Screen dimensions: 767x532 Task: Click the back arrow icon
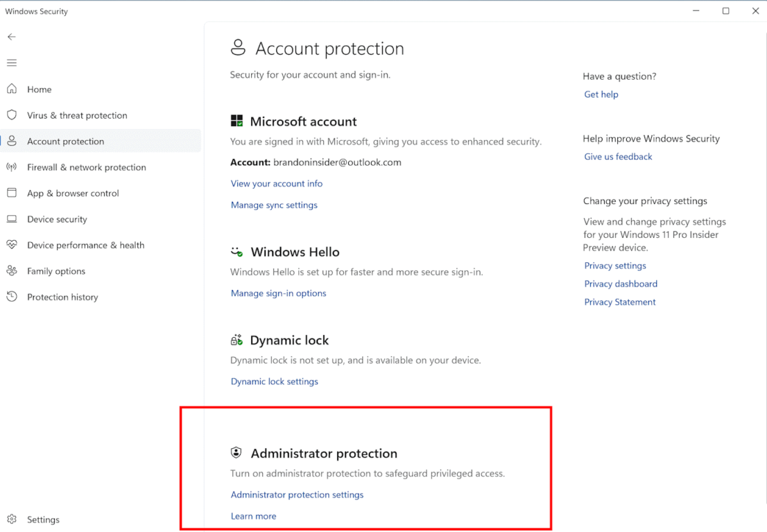click(x=12, y=37)
